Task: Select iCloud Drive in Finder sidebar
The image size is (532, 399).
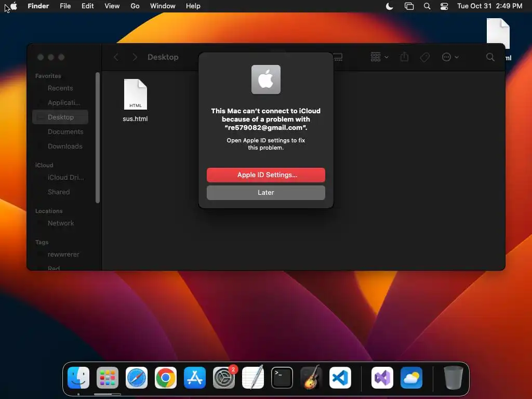Action: tap(60, 178)
